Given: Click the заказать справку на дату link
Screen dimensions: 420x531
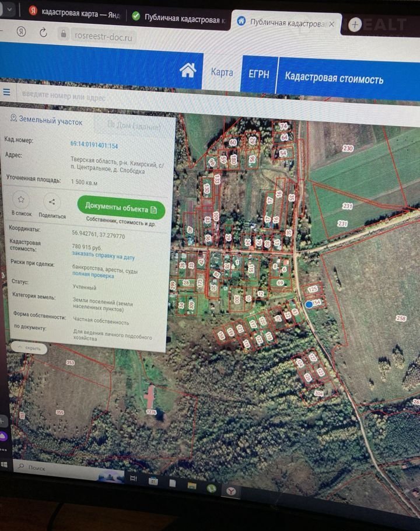Looking at the screenshot, I should pos(103,256).
